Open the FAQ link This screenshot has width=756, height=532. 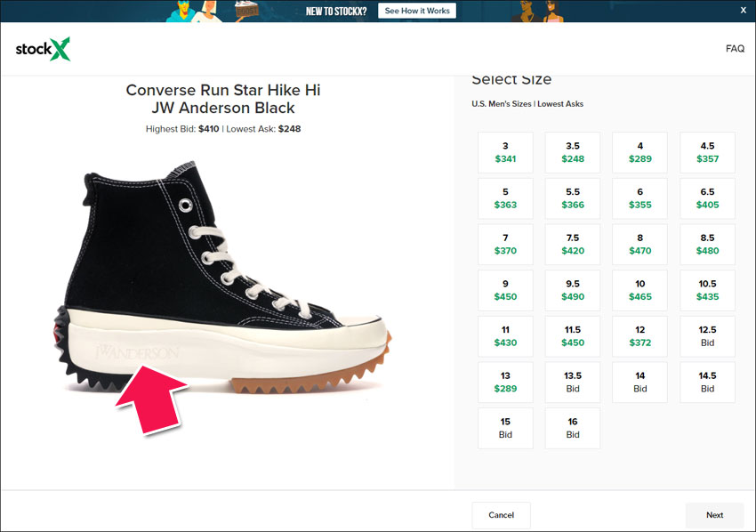(x=735, y=48)
